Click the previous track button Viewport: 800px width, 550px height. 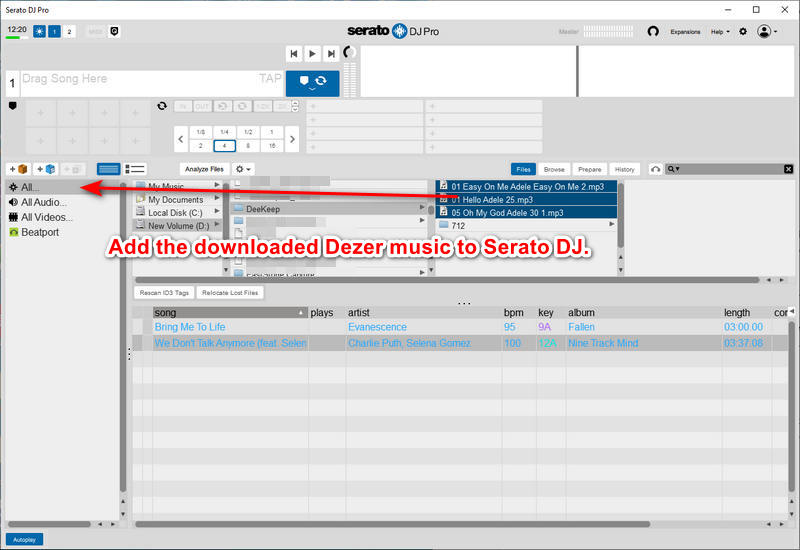(x=294, y=54)
